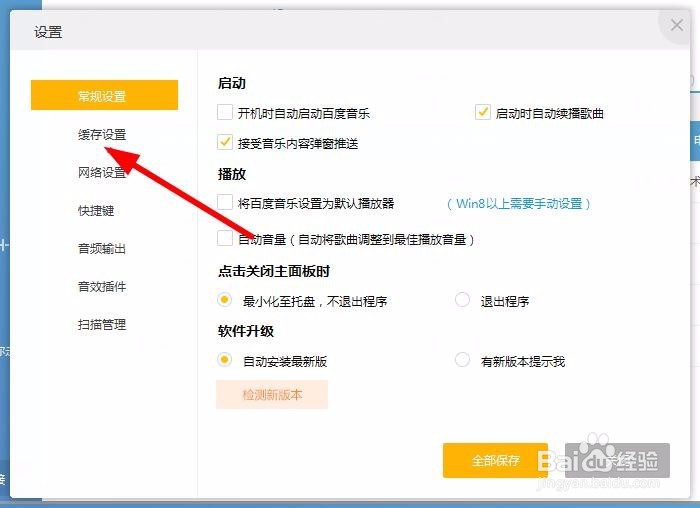Switch to the 缓存设置 tab

(102, 134)
